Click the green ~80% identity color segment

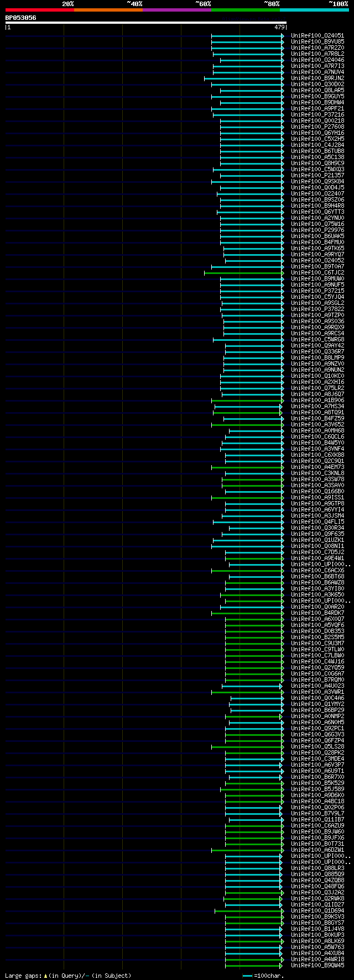245,10
